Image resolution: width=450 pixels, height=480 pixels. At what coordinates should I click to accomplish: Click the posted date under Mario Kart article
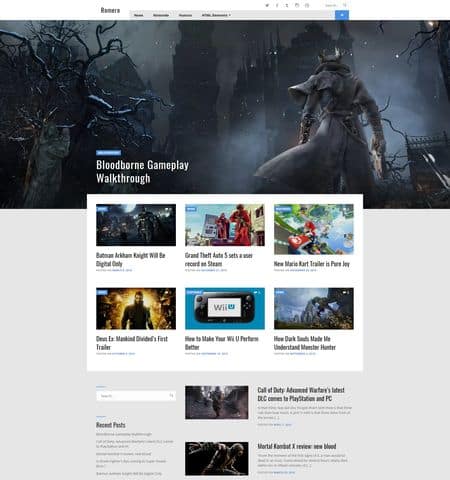[303, 270]
